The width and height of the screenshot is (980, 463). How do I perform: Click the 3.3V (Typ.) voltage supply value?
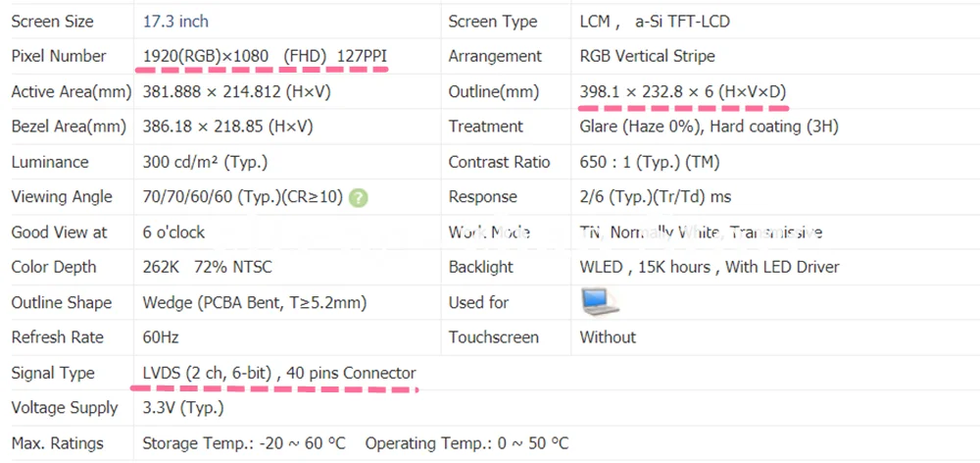(x=183, y=408)
